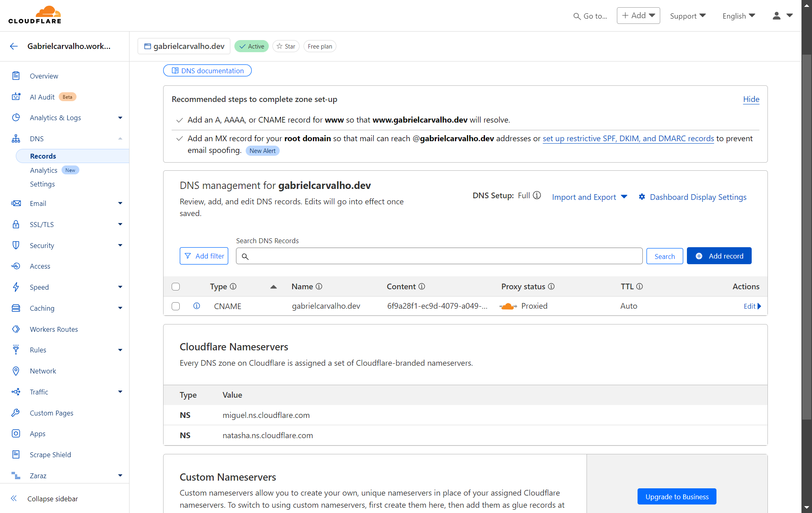Image resolution: width=812 pixels, height=513 pixels.
Task: Sort by Type column arrow
Action: coord(274,287)
